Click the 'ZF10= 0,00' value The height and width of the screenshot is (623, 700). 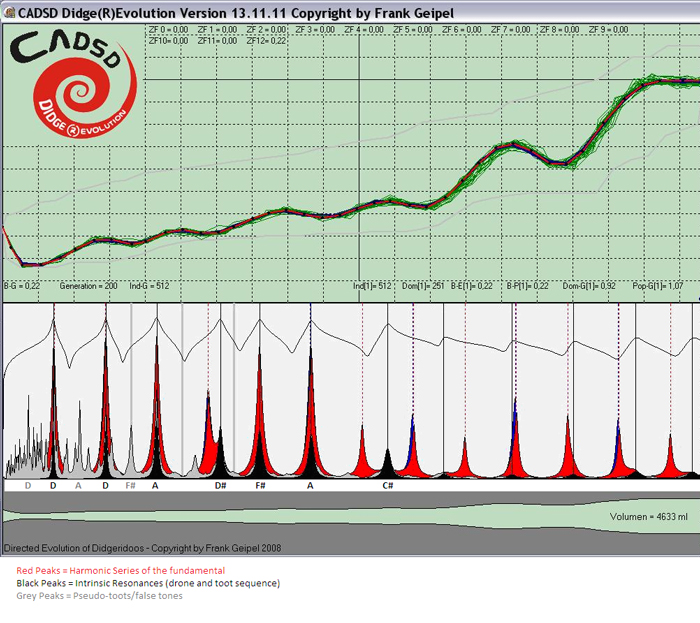pos(168,41)
